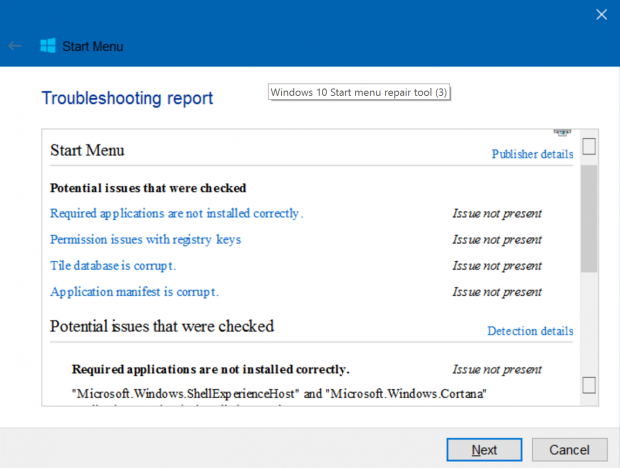Click the report scrollbar up arrow
This screenshot has height=468, width=620.
(x=589, y=147)
